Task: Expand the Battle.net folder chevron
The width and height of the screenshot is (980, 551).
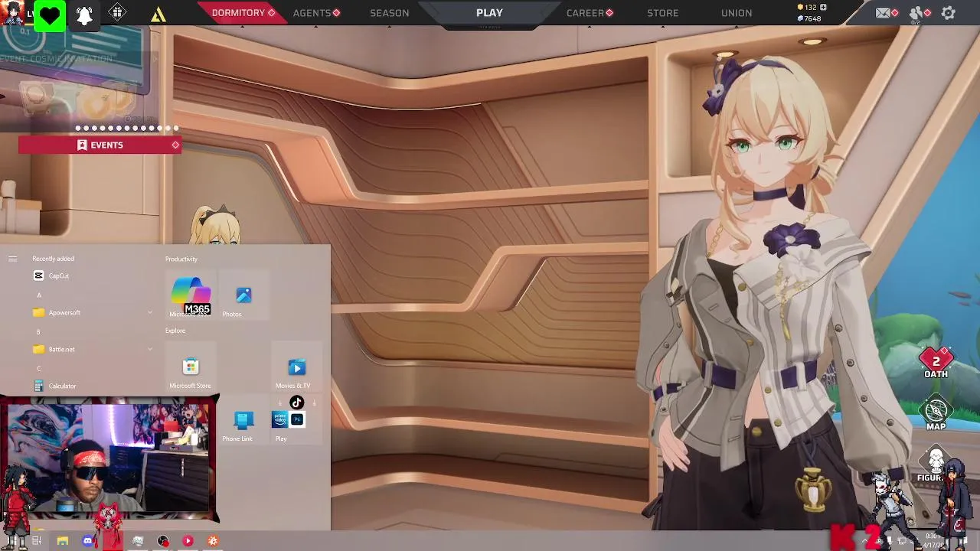Action: 150,349
